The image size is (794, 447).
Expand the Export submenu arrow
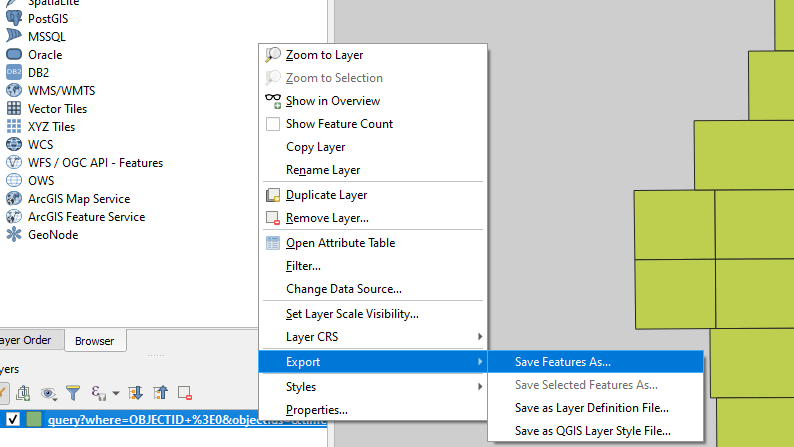click(479, 361)
